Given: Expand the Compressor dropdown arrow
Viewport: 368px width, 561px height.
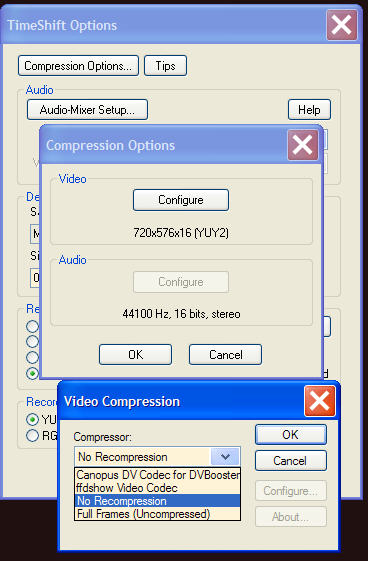Looking at the screenshot, I should click(225, 457).
